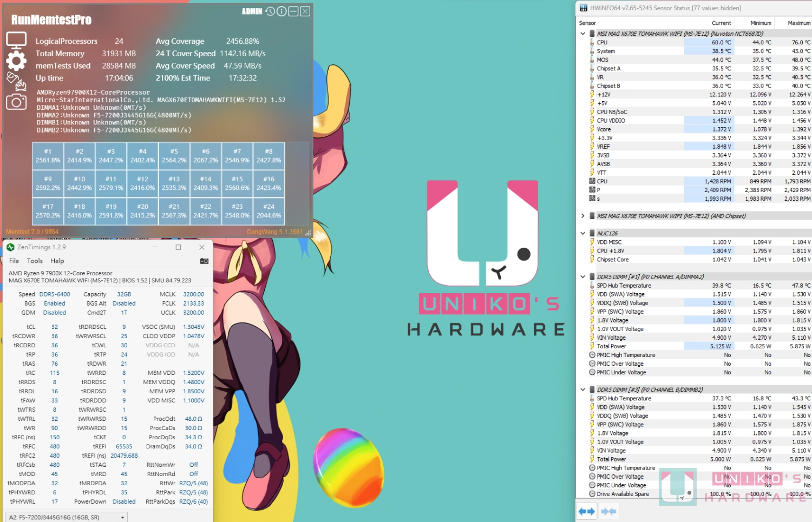812x522 pixels.
Task: Click the +12V voltage bolt icon
Action: (x=592, y=95)
